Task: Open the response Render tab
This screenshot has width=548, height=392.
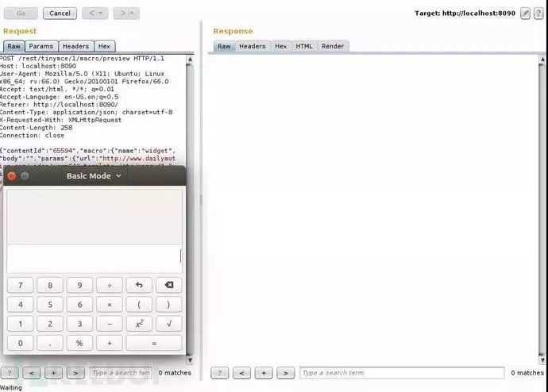Action: (333, 47)
